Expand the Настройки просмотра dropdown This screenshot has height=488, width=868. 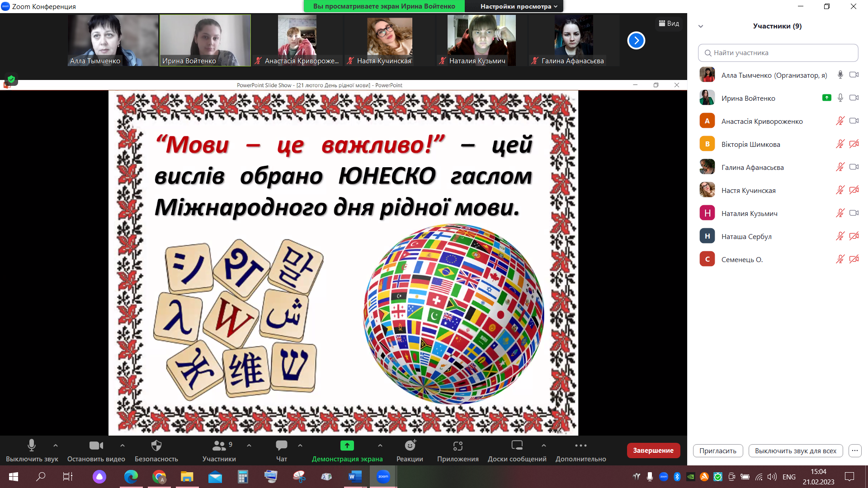(x=519, y=6)
